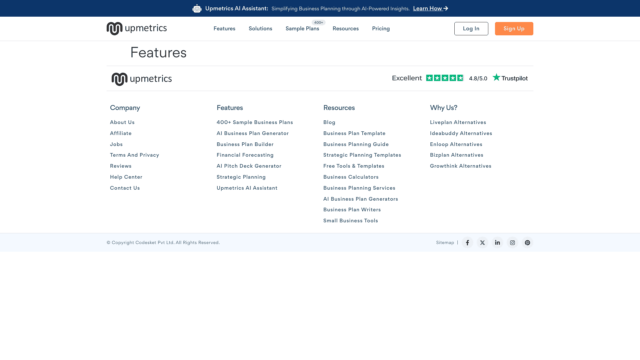This screenshot has width=640, height=360.
Task: Click the Upmetrics logo in the navigation bar
Action: pyautogui.click(x=137, y=28)
